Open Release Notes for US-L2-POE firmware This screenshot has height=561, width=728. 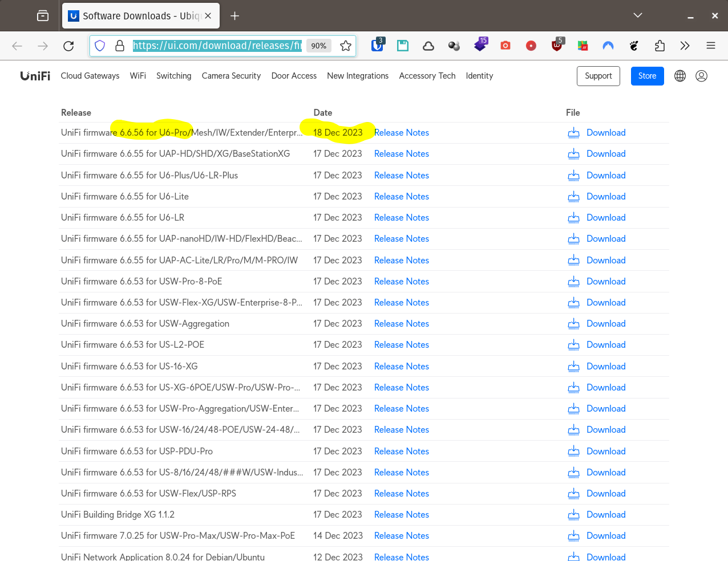pos(402,345)
